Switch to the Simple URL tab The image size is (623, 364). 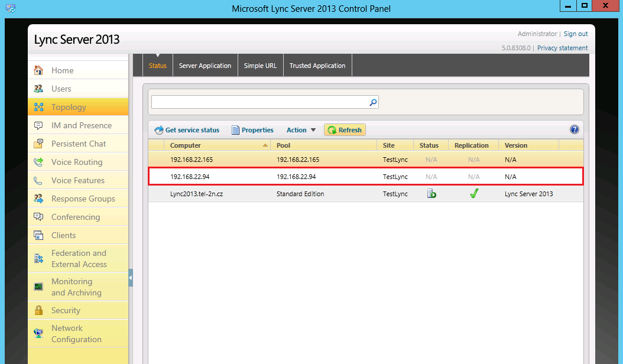(260, 66)
